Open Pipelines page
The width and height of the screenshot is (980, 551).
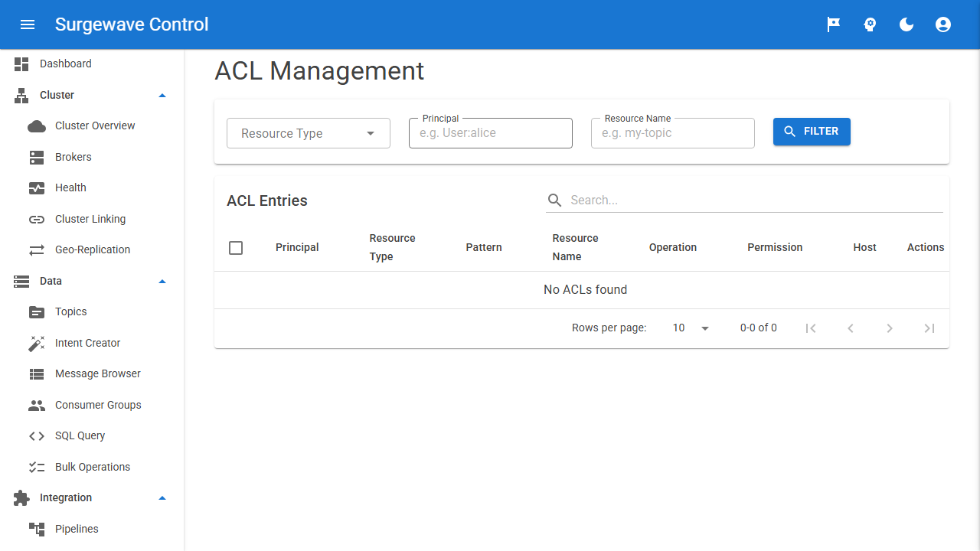(92, 529)
